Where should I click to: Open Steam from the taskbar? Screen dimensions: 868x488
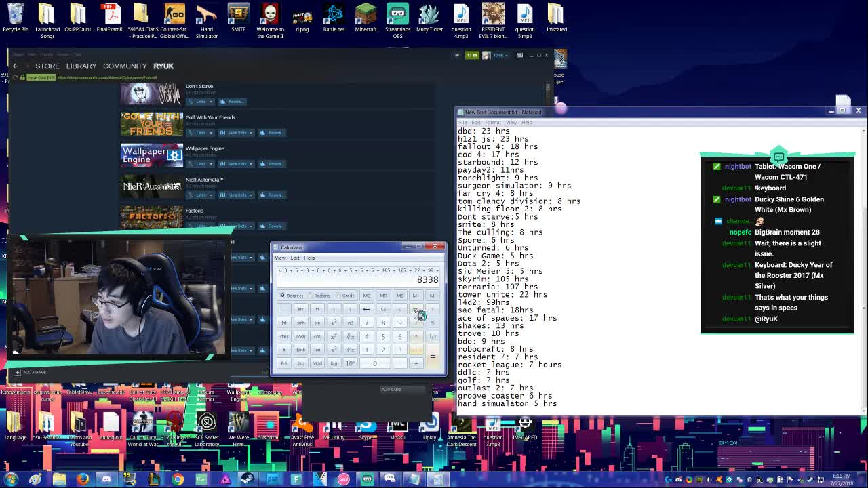click(249, 479)
